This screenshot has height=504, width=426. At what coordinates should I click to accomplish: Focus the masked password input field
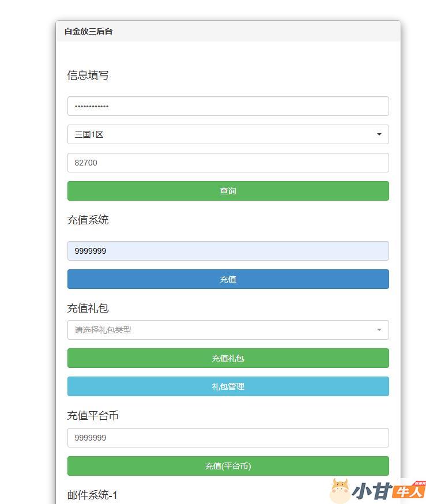(x=228, y=106)
